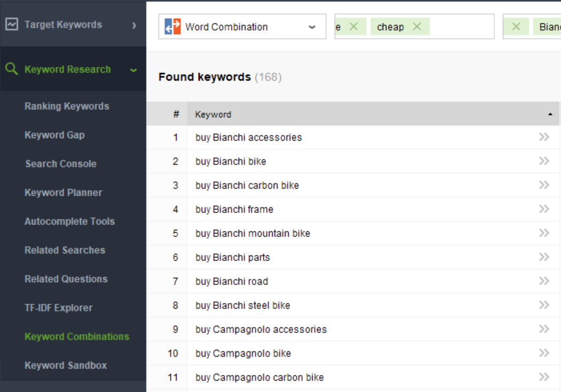Click the 'Bianchi' tag in second field
The height and width of the screenshot is (392, 561).
tap(547, 27)
